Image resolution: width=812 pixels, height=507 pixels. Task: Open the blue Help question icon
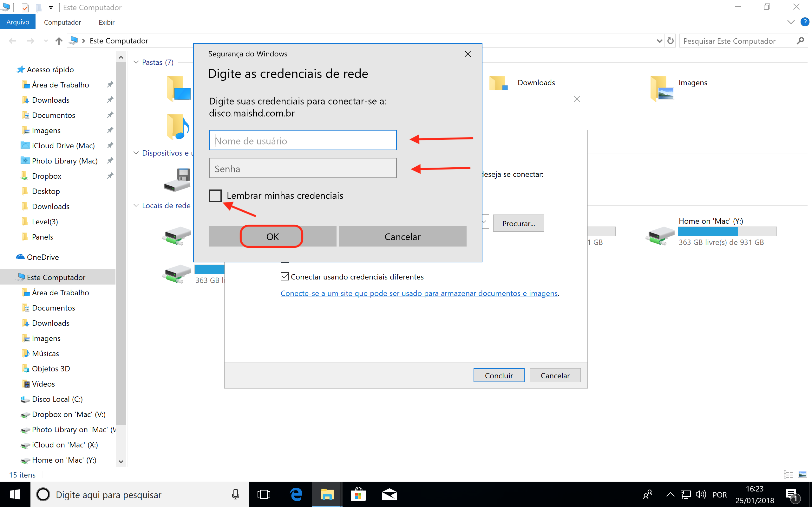804,22
